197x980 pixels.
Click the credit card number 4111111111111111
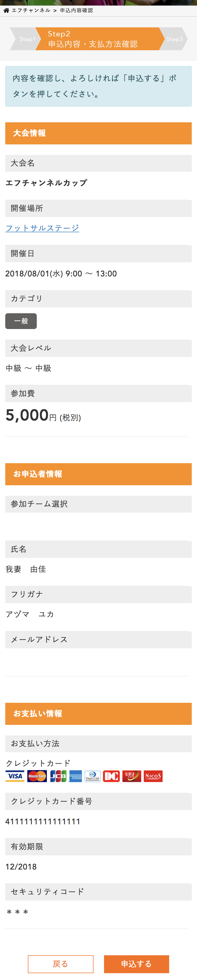(x=43, y=821)
